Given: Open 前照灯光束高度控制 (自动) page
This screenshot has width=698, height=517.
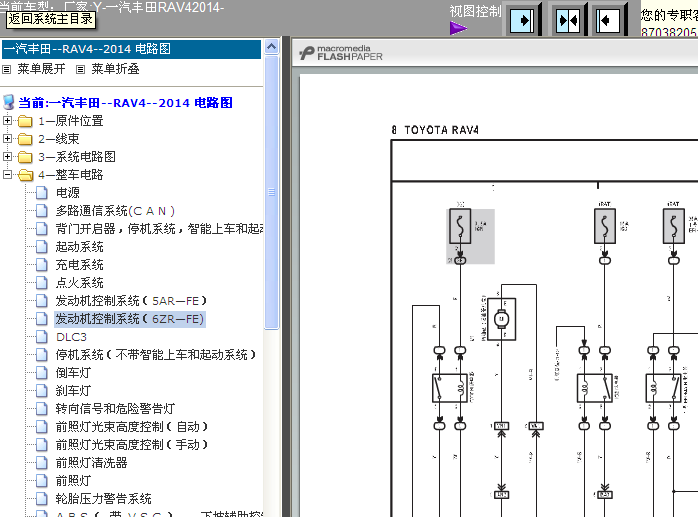Looking at the screenshot, I should 131,427.
